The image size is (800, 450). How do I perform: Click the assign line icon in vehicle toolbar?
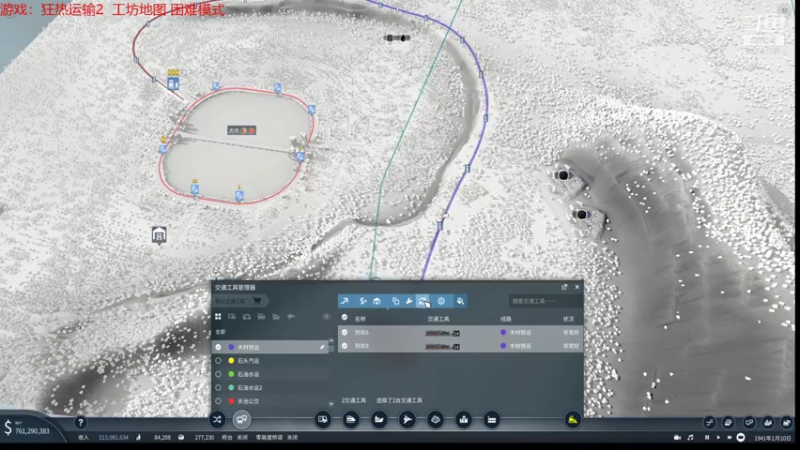(363, 301)
